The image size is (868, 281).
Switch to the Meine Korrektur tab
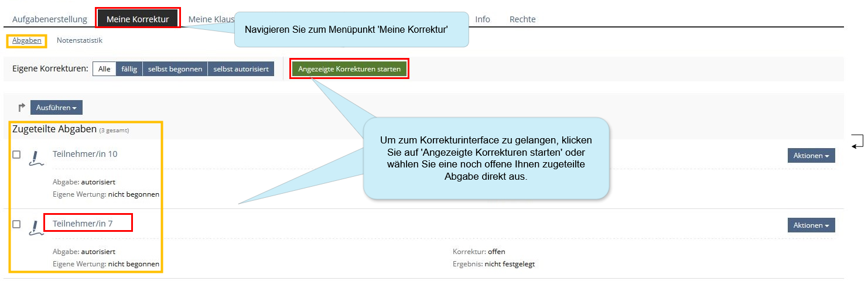(x=138, y=19)
